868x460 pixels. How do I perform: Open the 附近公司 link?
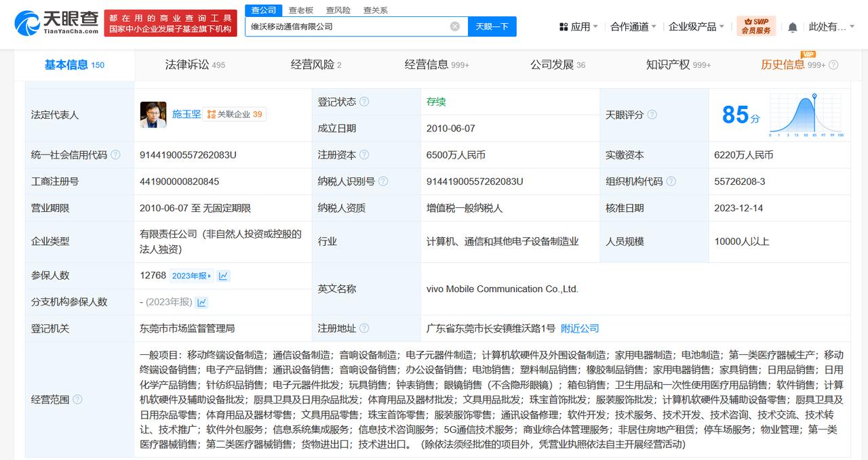[x=580, y=329]
